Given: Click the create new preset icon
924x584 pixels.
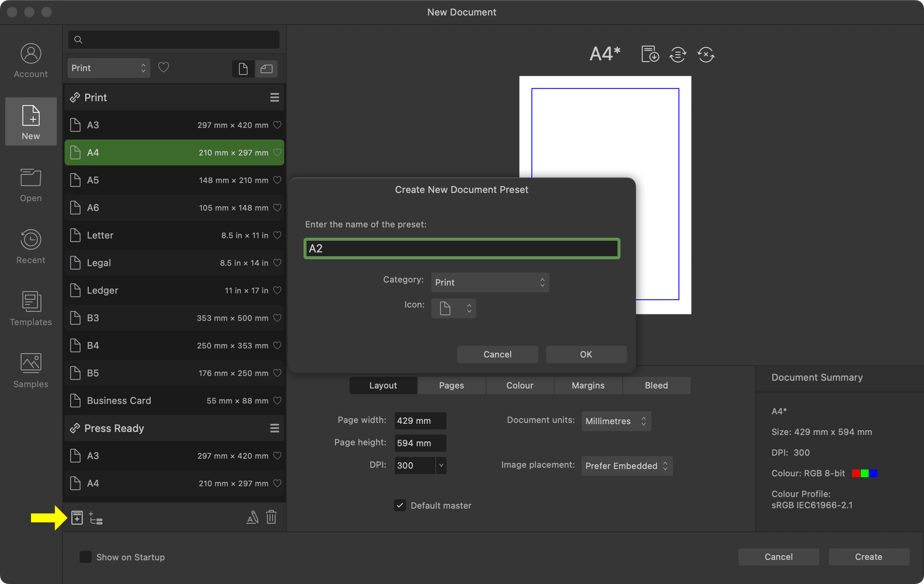Looking at the screenshot, I should [77, 517].
